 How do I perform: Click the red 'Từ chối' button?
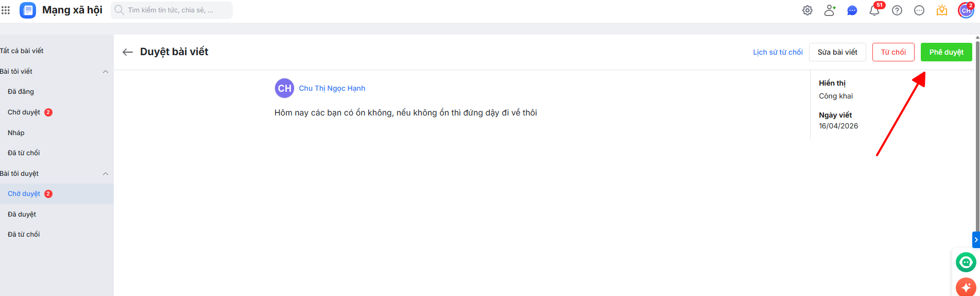[x=893, y=52]
